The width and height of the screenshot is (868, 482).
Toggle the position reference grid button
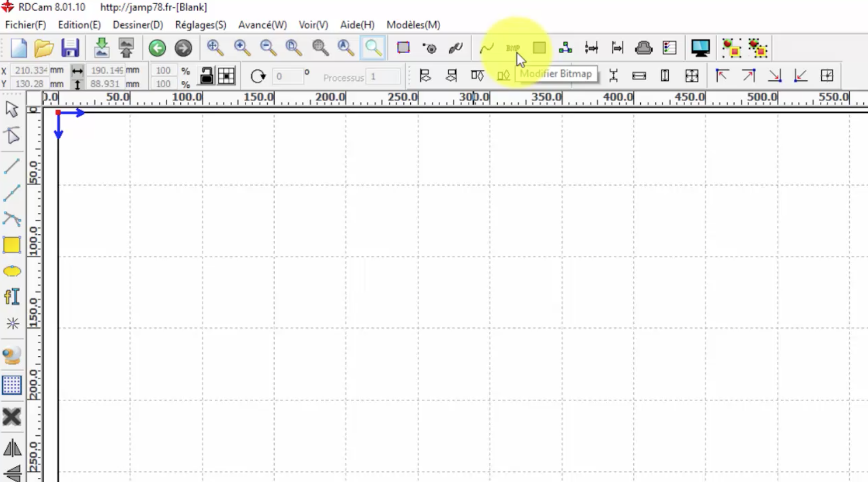click(227, 76)
